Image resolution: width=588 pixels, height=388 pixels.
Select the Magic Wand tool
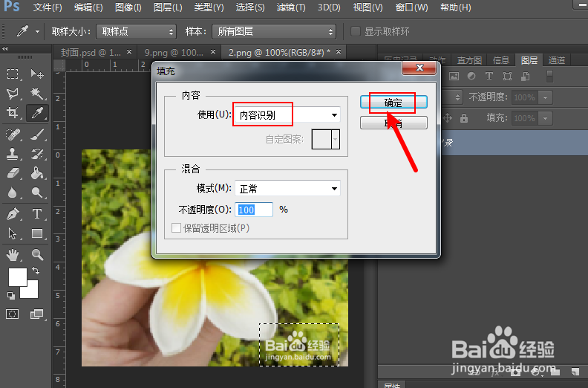pyautogui.click(x=37, y=93)
